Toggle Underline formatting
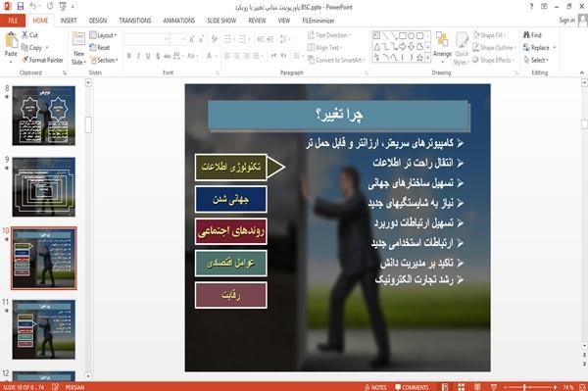Image resolution: width=588 pixels, height=391 pixels. tap(148, 56)
